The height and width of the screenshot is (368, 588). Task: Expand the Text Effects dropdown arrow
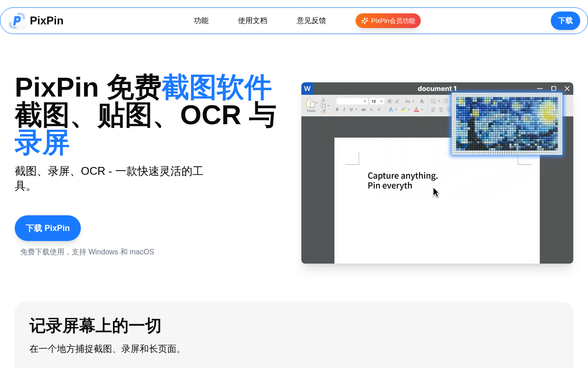pyautogui.click(x=396, y=109)
